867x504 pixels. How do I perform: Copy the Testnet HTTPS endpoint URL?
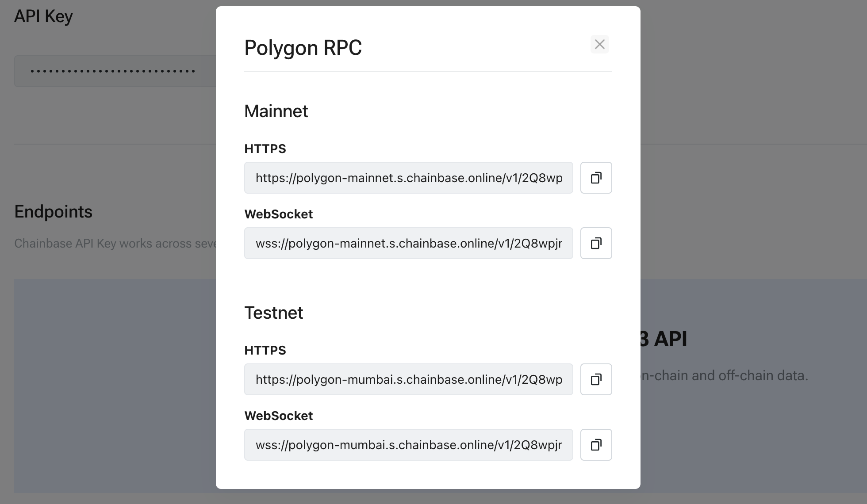point(596,379)
